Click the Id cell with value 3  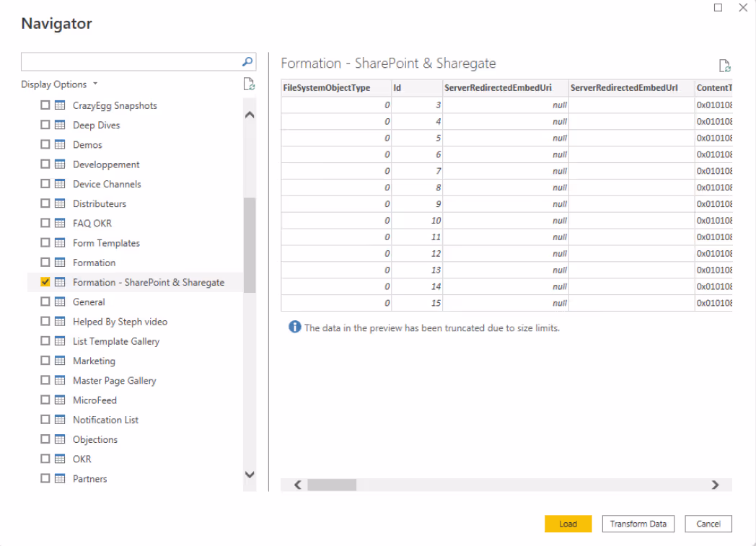coord(417,105)
